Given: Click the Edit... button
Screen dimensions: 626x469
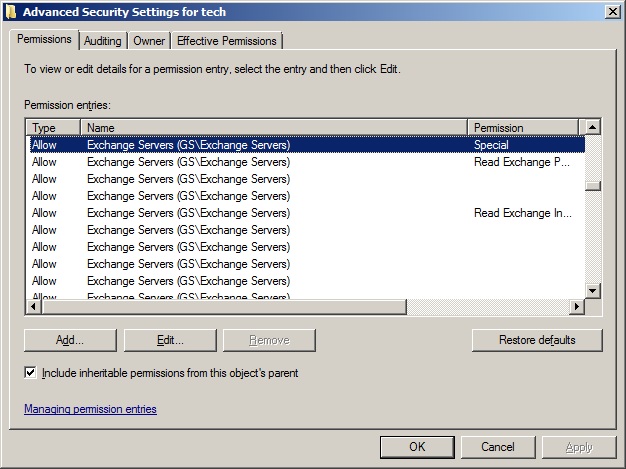Looking at the screenshot, I should 170,340.
